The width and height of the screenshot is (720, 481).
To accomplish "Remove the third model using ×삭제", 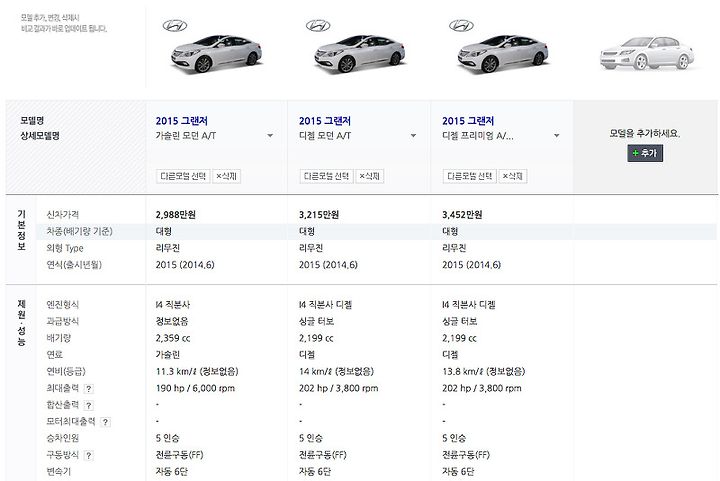I will 513,176.
